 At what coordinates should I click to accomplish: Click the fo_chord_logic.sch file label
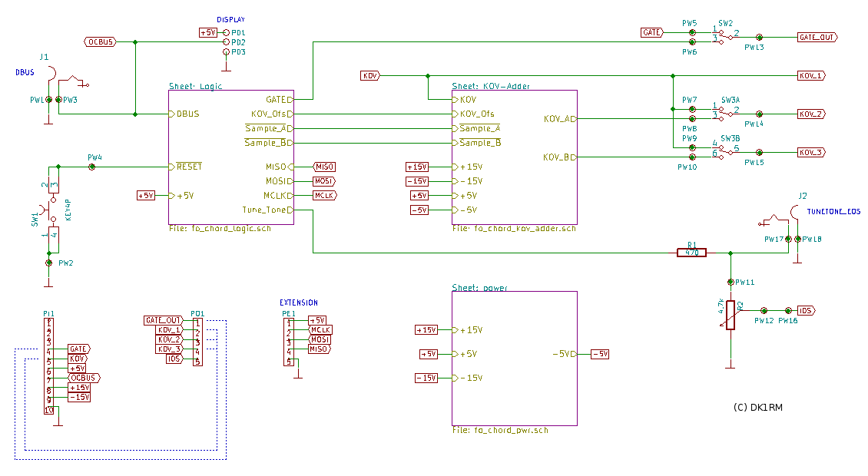[220, 229]
